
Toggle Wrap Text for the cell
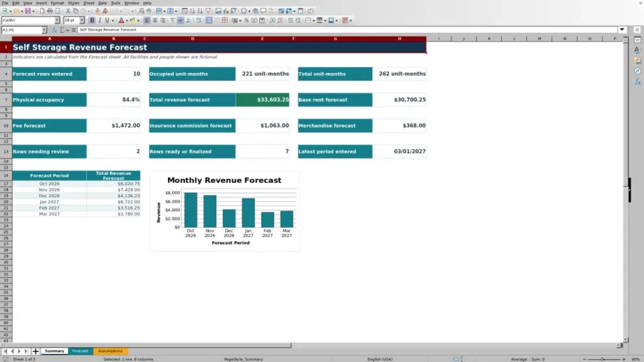tap(199, 20)
